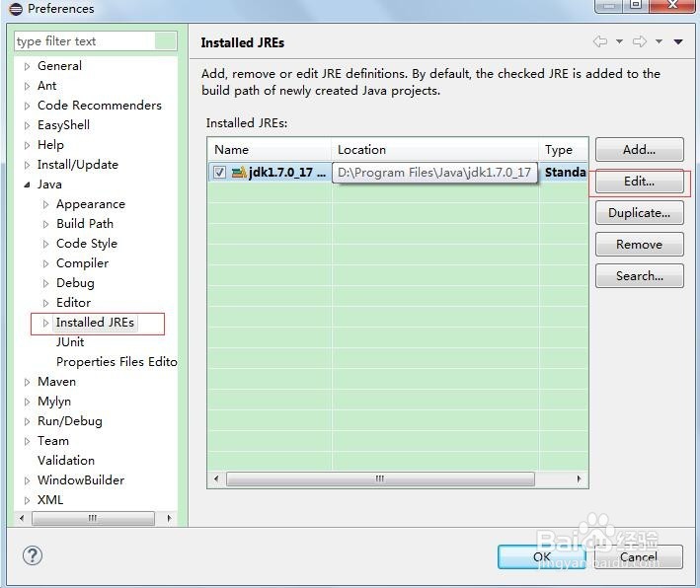This screenshot has height=588, width=700.
Task: Click the tree panel scroll left arrow
Action: [22, 518]
